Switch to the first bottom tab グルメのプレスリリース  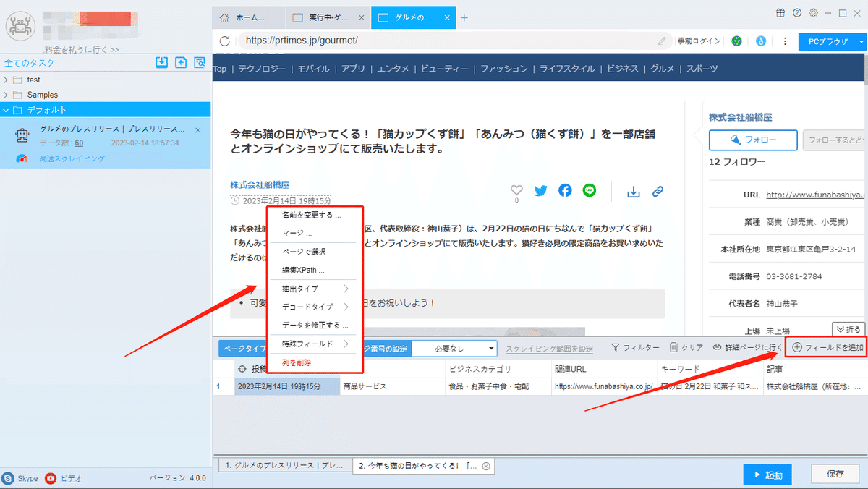pos(285,465)
